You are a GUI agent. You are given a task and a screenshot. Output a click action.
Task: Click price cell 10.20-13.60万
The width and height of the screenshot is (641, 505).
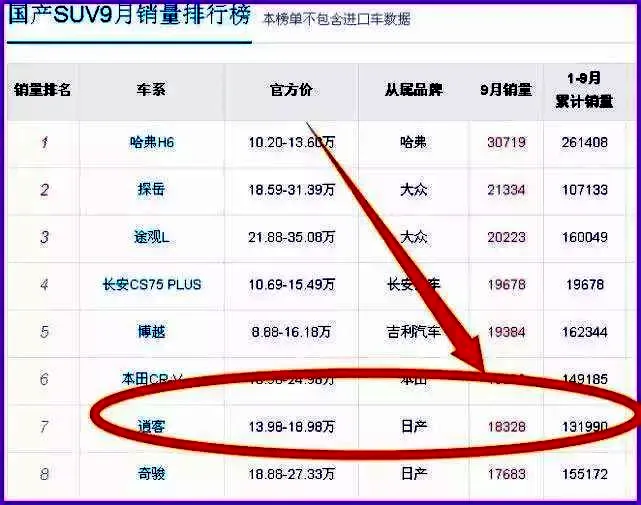[291, 142]
